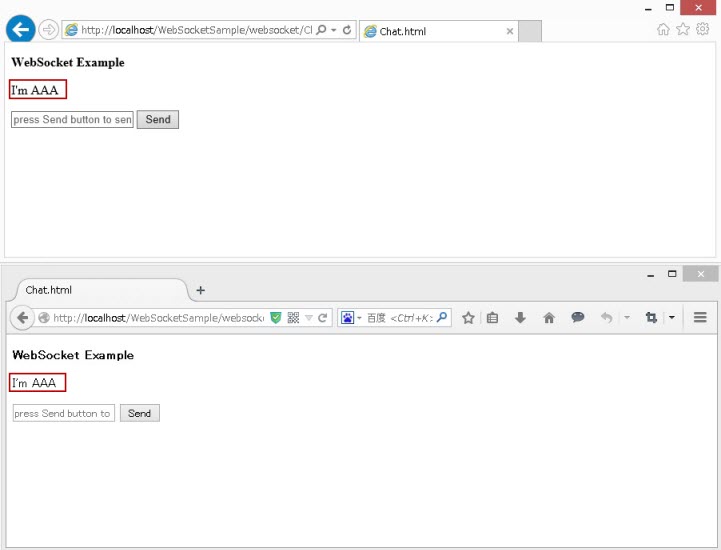Click the QR code icon in Firefox URL bar
721x550 pixels.
293,318
